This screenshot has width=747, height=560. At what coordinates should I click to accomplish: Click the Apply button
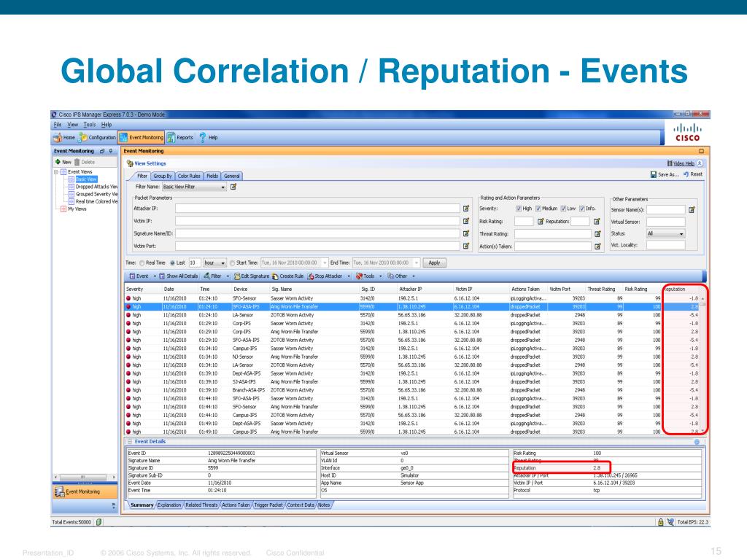435,262
